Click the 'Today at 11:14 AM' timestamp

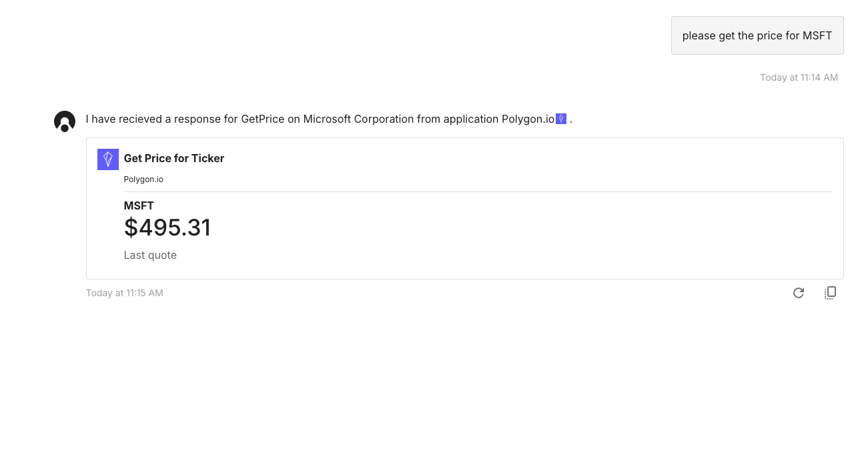pyautogui.click(x=799, y=77)
